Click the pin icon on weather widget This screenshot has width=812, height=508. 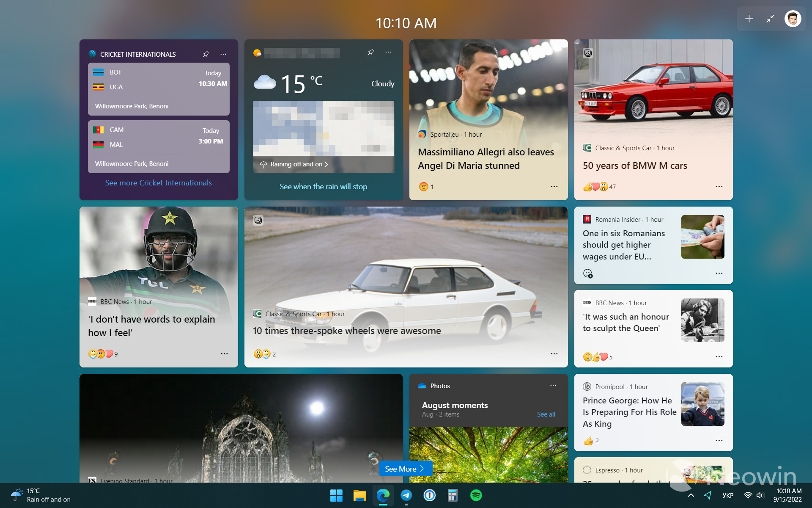370,53
